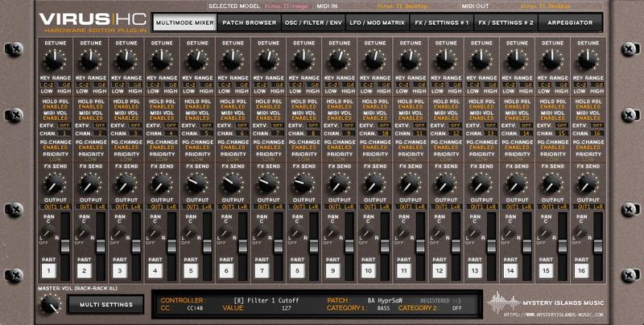The image size is (644, 325).
Task: Select Part 8 button
Action: [297, 270]
